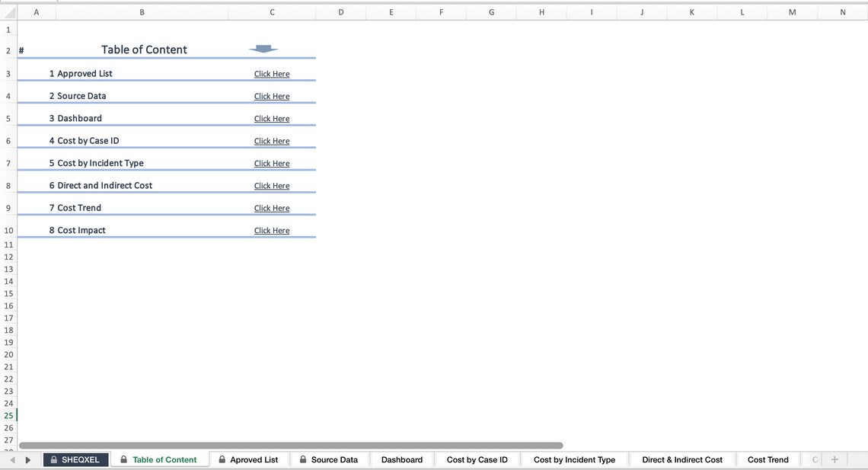Viewport: 868px width, 470px height.
Task: Click the right sheet navigation arrow
Action: [x=28, y=459]
